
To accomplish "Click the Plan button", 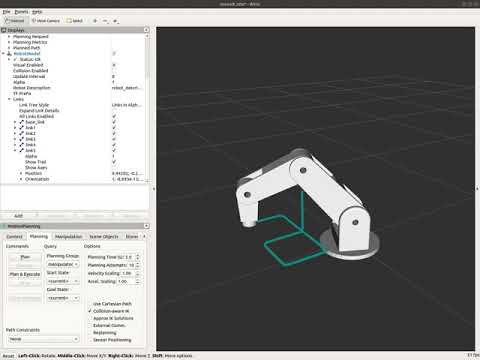I will (25, 257).
